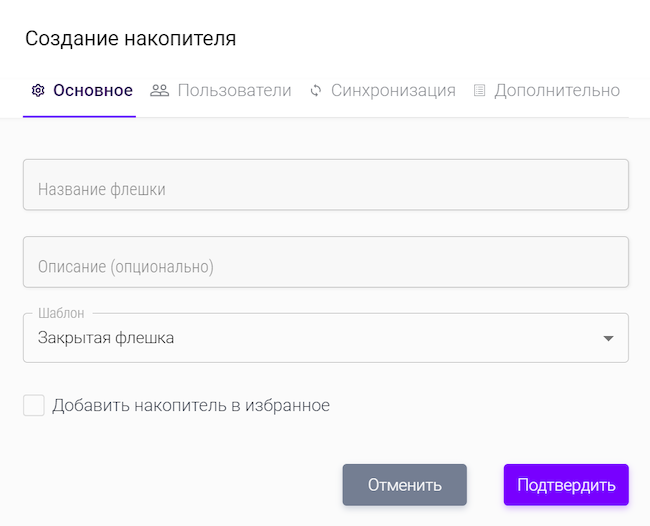Click the purple underline below Основное
The width and height of the screenshot is (650, 526).
coord(79,116)
